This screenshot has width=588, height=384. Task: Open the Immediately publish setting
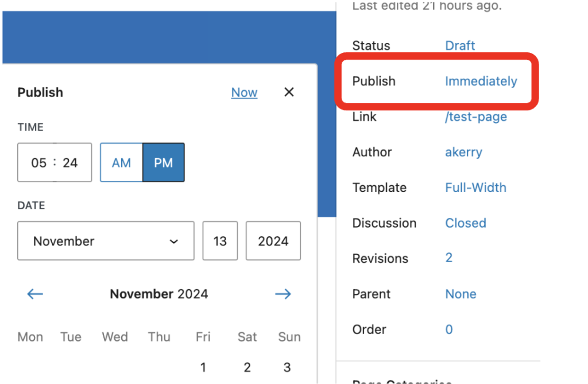[x=481, y=81]
